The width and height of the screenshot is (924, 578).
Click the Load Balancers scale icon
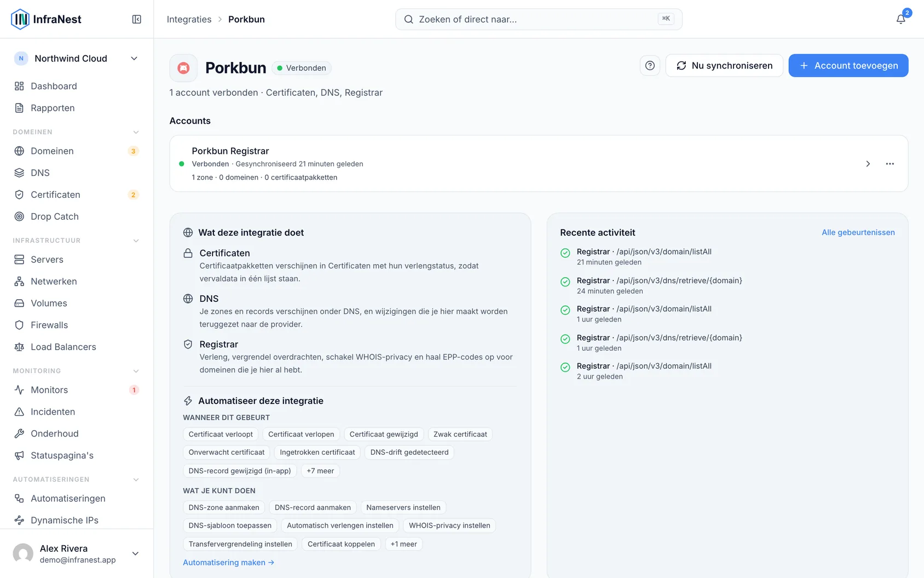point(19,347)
